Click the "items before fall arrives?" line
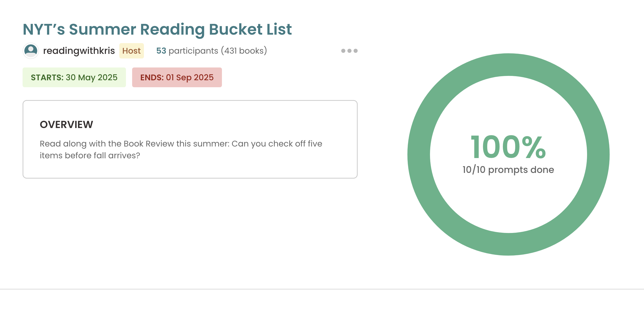Viewport: 644px width, 313px height. tap(90, 155)
